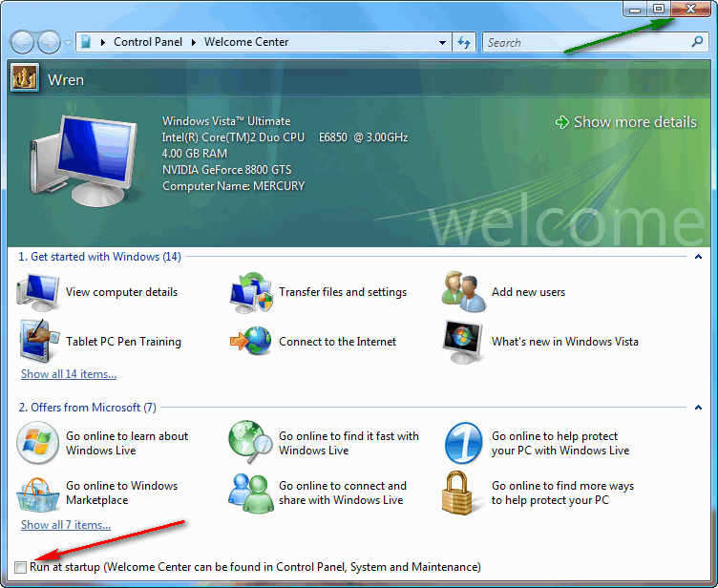Click the large computer image in the welcome banner

point(84,160)
